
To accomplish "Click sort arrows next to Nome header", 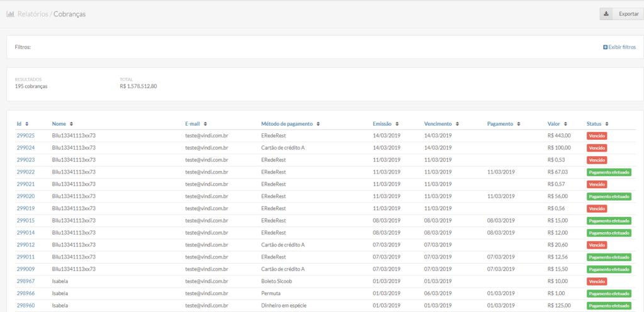I will pyautogui.click(x=71, y=123).
